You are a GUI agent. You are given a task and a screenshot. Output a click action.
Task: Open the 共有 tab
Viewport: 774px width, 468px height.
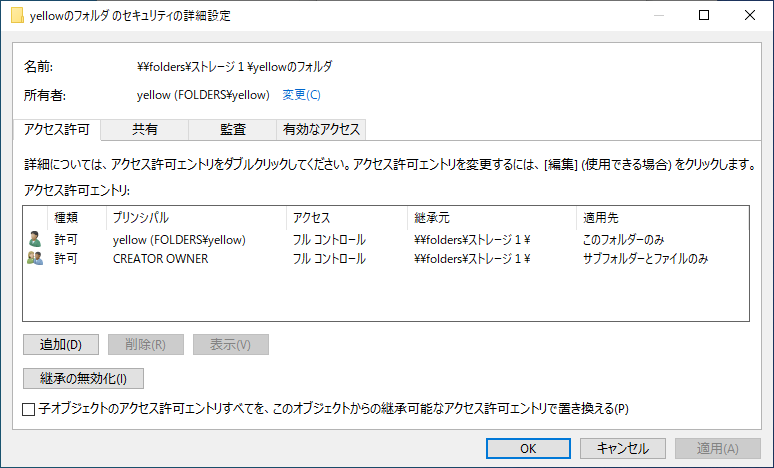pos(145,129)
